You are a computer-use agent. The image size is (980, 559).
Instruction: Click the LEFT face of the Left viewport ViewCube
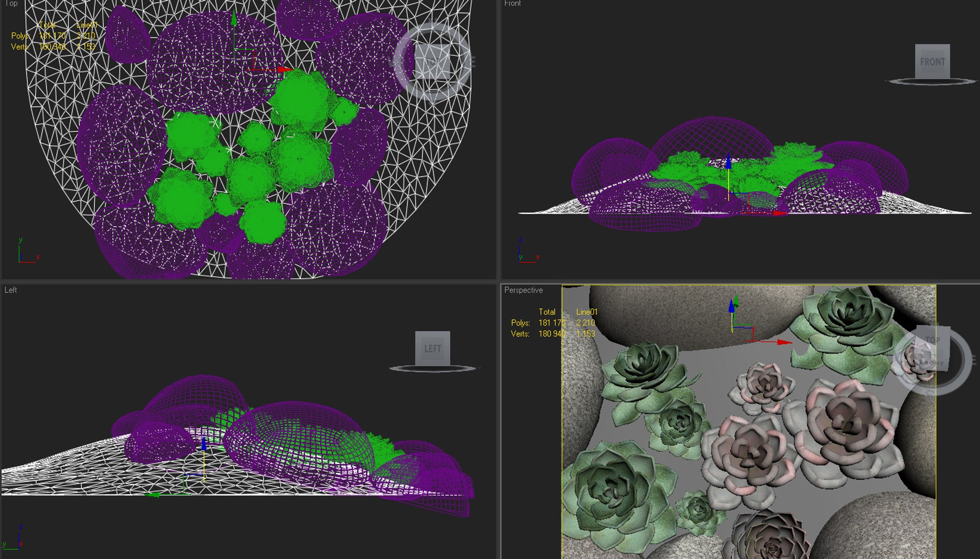(433, 348)
